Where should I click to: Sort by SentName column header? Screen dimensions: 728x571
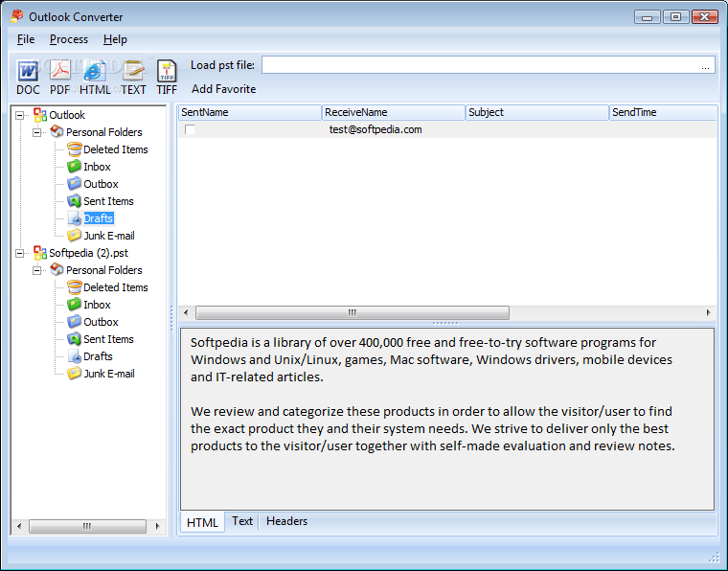[250, 112]
